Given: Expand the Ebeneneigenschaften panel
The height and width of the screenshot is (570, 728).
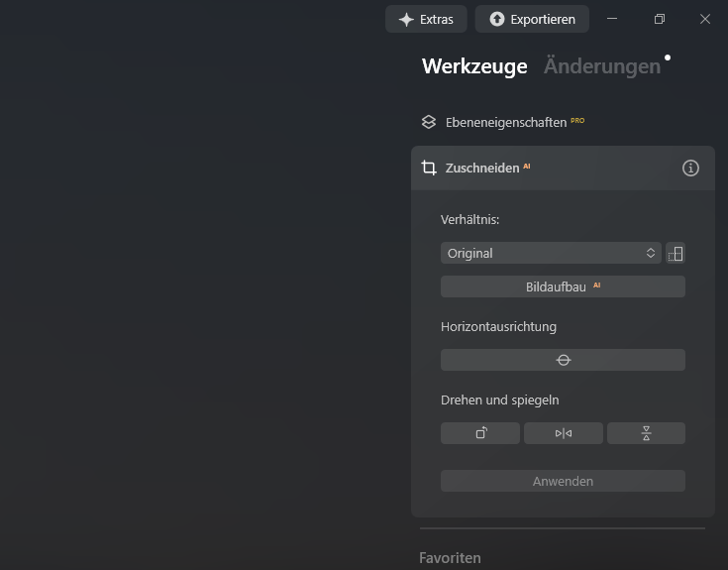Looking at the screenshot, I should (505, 122).
